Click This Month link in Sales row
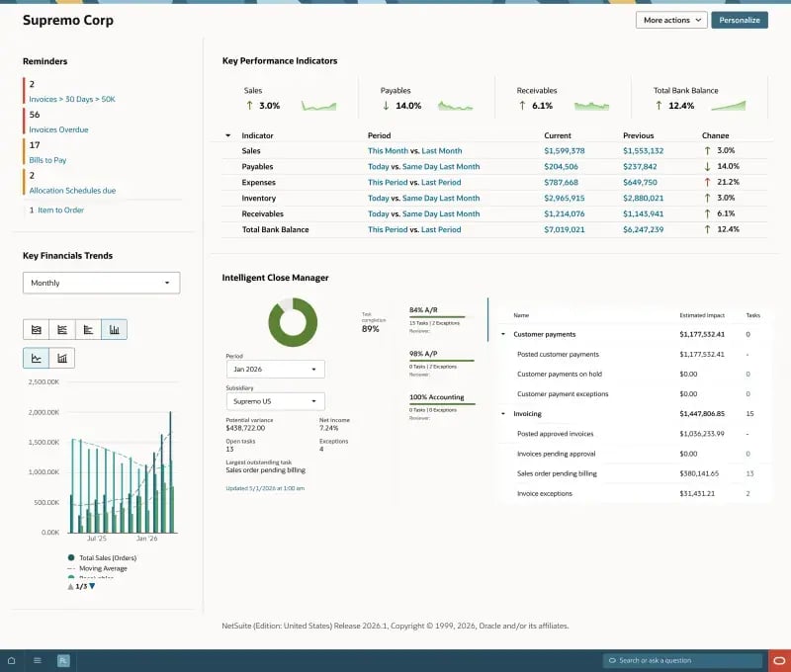791x672 pixels. click(x=388, y=151)
